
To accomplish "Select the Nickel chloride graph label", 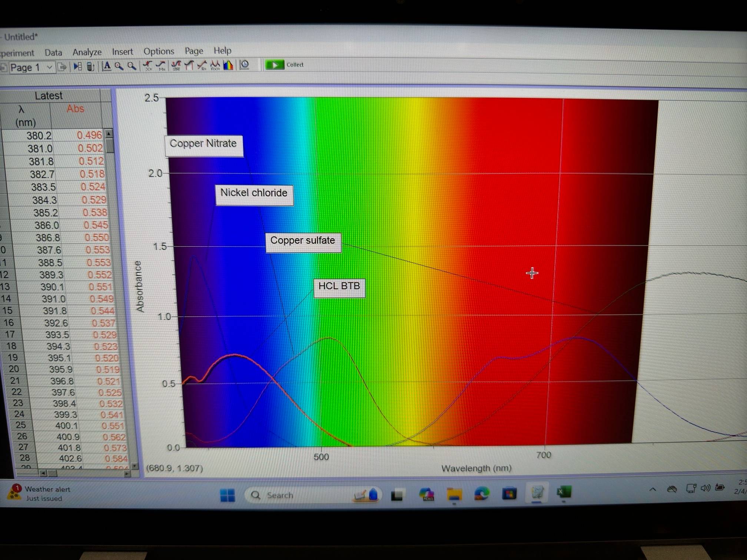I will 254,195.
